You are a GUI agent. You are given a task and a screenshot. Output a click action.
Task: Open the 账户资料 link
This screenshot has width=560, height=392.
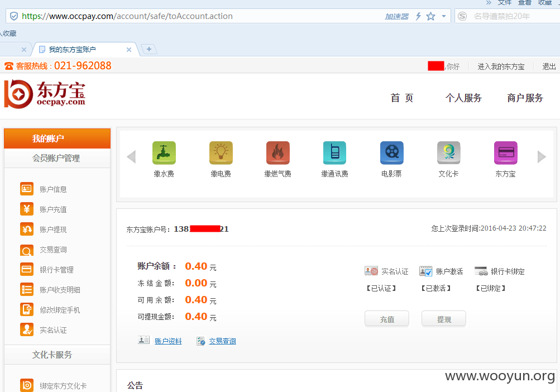pyautogui.click(x=168, y=341)
